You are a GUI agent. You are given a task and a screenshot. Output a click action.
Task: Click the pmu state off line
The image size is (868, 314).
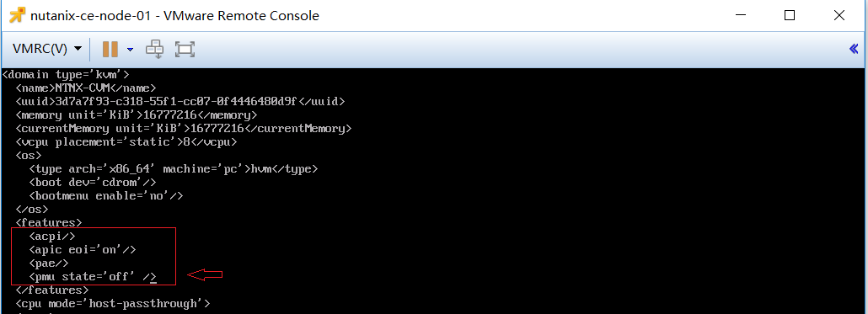pyautogui.click(x=93, y=277)
